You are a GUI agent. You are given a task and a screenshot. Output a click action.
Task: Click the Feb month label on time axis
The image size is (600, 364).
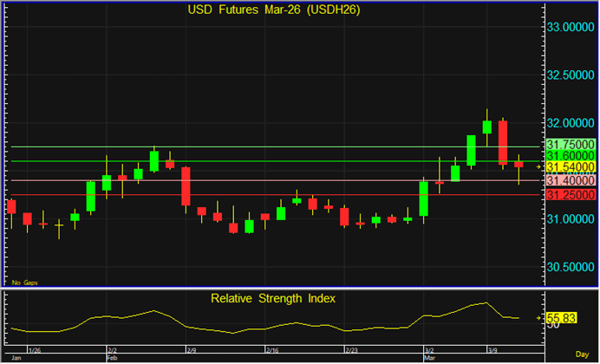[112, 357]
